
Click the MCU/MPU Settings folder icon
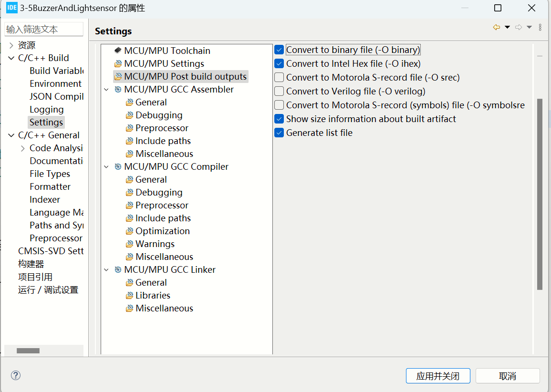[118, 64]
